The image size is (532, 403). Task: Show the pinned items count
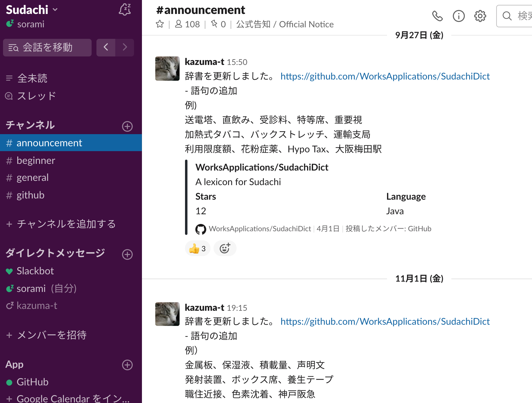pos(218,24)
